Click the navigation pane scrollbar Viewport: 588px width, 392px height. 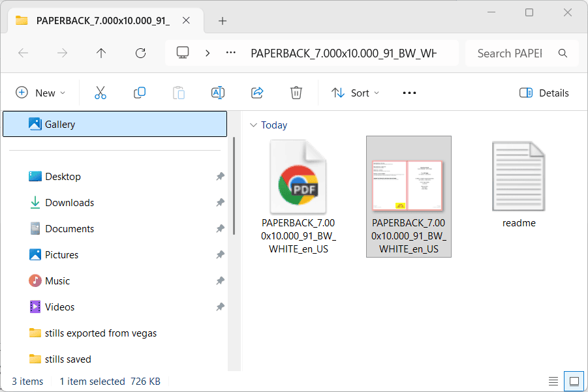pos(234,186)
